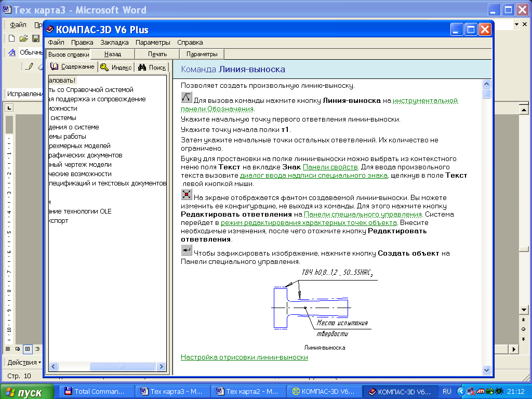Viewport: 532px width, 399px height.
Task: Click the black bug tray icon
Action: click(x=499, y=391)
